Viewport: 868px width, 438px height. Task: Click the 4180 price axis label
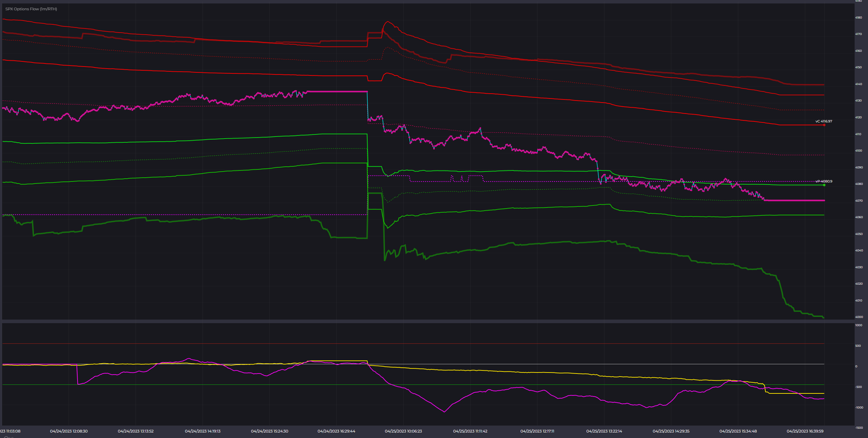(x=858, y=17)
